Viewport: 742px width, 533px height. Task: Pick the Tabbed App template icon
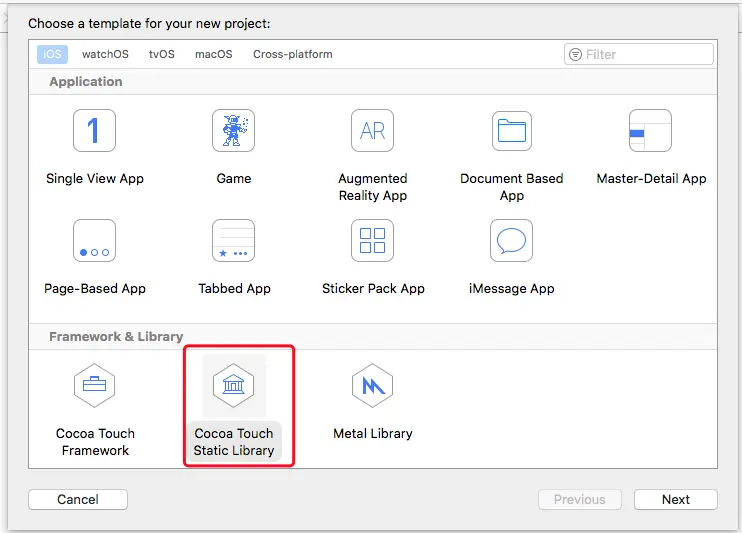pyautogui.click(x=233, y=240)
